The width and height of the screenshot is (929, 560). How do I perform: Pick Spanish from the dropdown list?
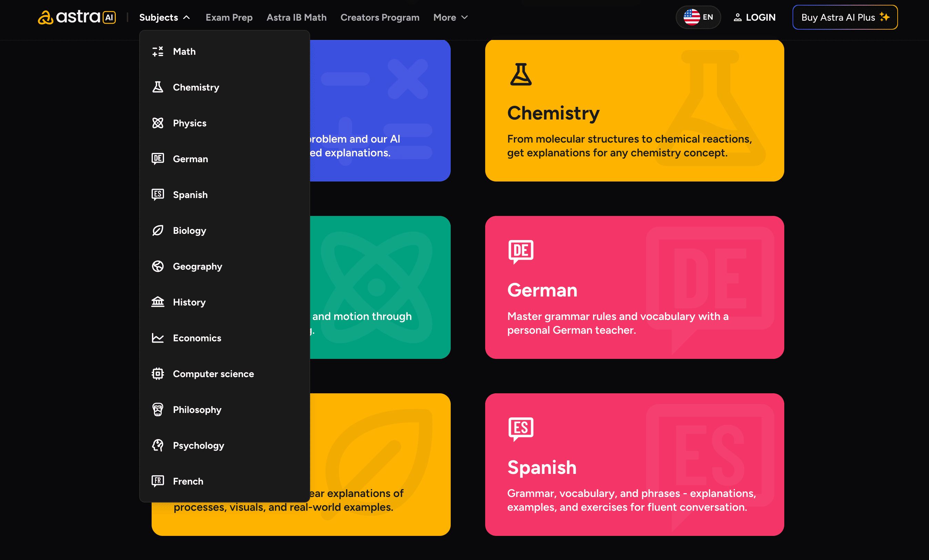point(224,195)
